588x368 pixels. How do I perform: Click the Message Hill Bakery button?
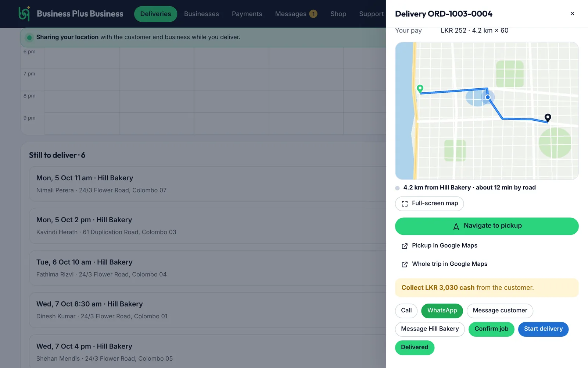[x=430, y=329]
